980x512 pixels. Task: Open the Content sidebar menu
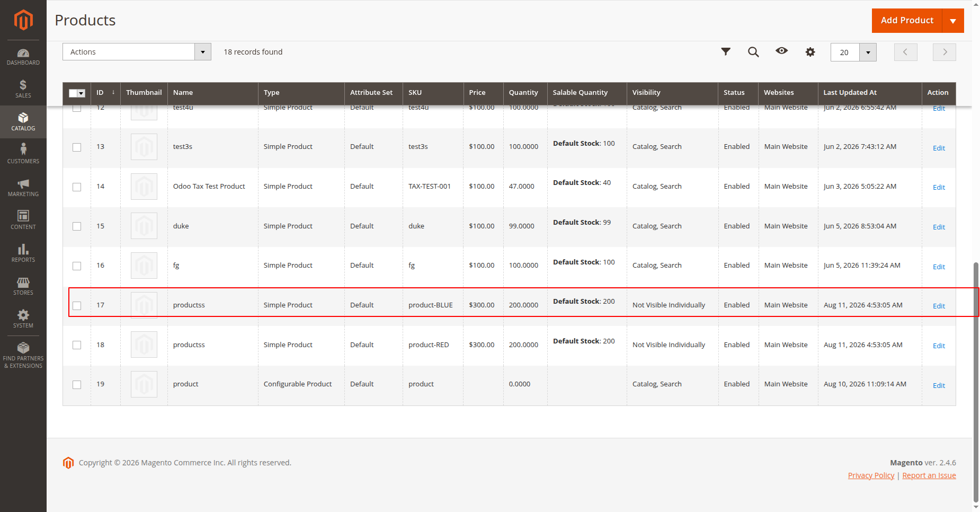coord(23,220)
